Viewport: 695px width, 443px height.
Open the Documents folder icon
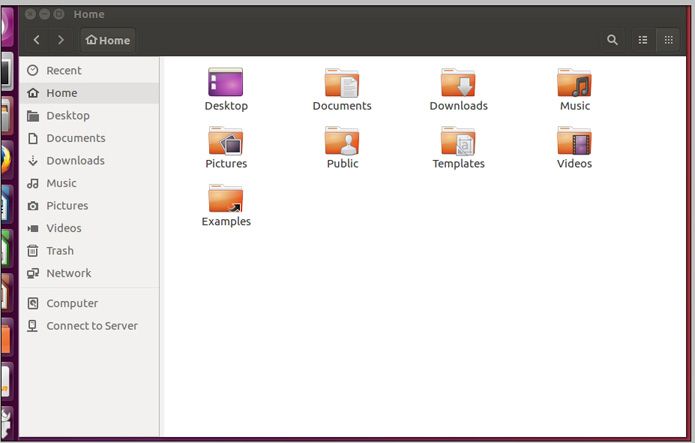341,83
